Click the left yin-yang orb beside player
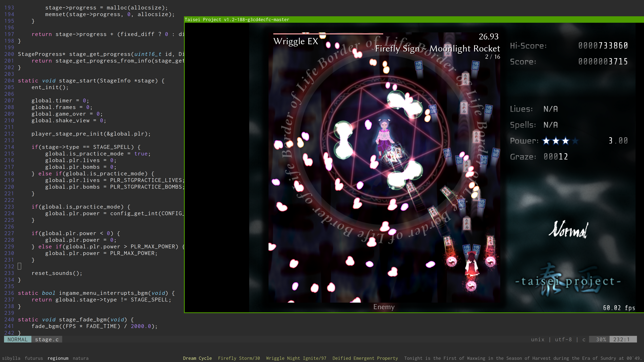 coord(451,262)
